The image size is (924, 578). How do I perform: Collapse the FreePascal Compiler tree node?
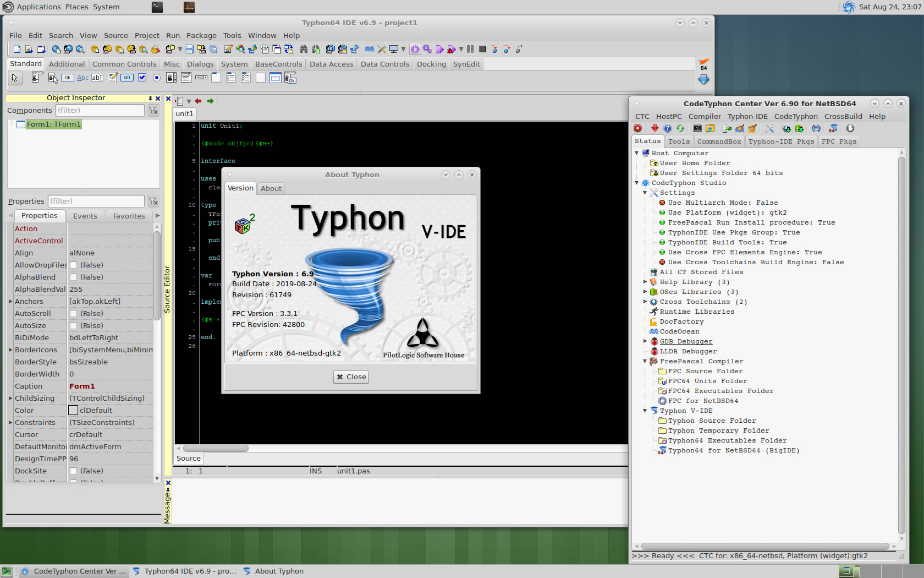[x=645, y=361]
